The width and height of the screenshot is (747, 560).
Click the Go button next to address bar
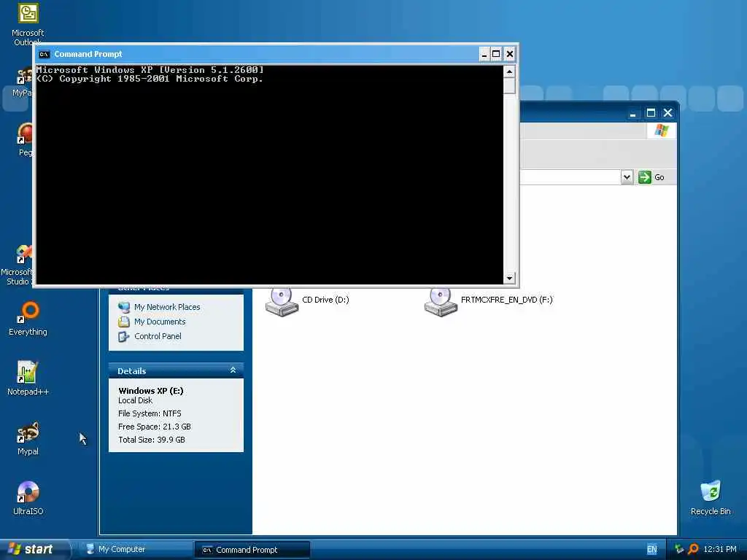click(651, 177)
